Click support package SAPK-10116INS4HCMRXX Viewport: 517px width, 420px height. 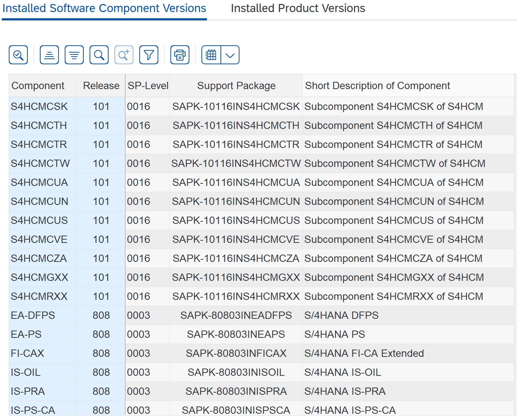pyautogui.click(x=236, y=296)
